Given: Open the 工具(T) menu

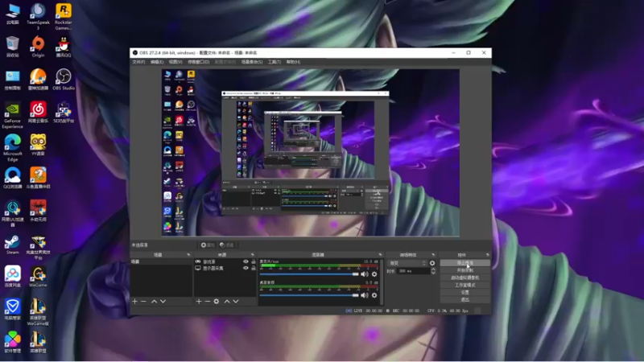Looking at the screenshot, I should coord(275,62).
